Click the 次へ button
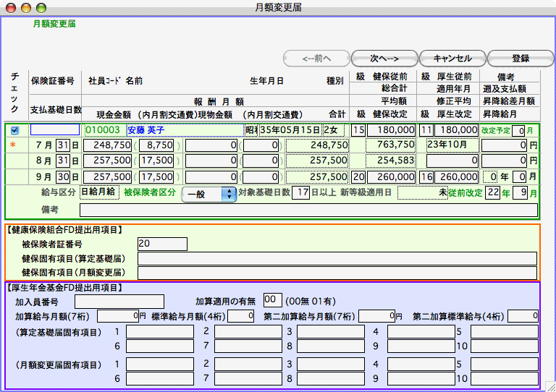The height and width of the screenshot is (392, 556). coord(384,58)
